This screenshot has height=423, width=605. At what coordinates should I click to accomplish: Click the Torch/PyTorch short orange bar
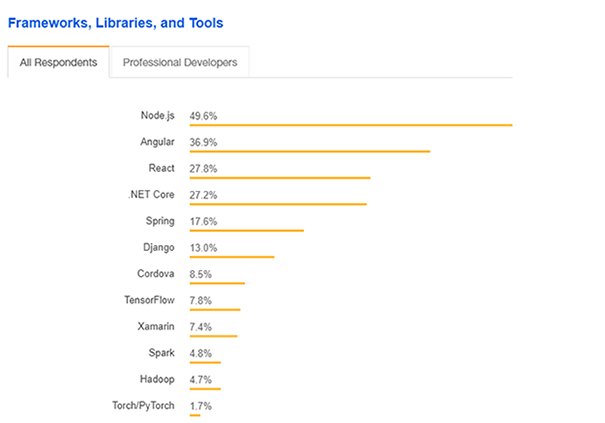click(x=195, y=415)
